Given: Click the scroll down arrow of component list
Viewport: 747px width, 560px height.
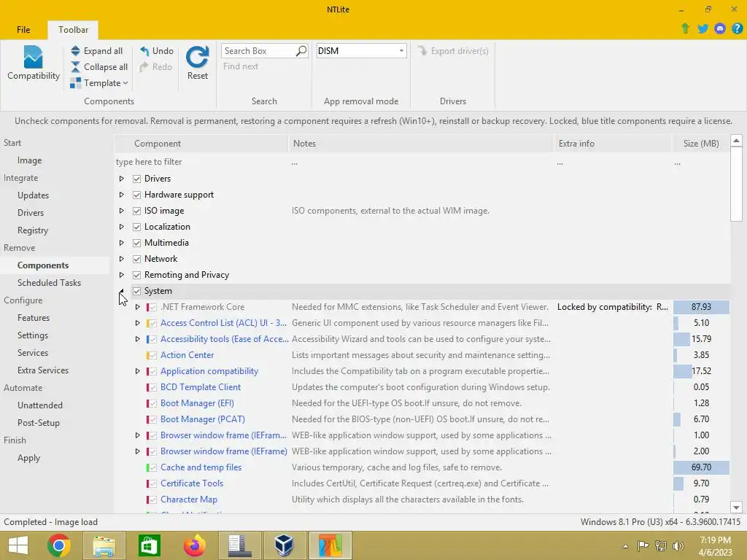Looking at the screenshot, I should tap(736, 507).
